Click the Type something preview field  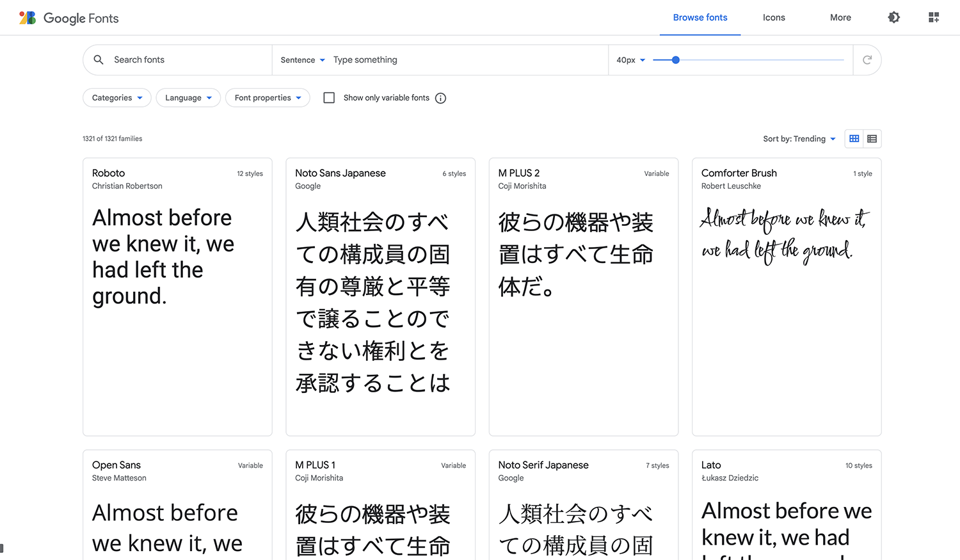[469, 60]
